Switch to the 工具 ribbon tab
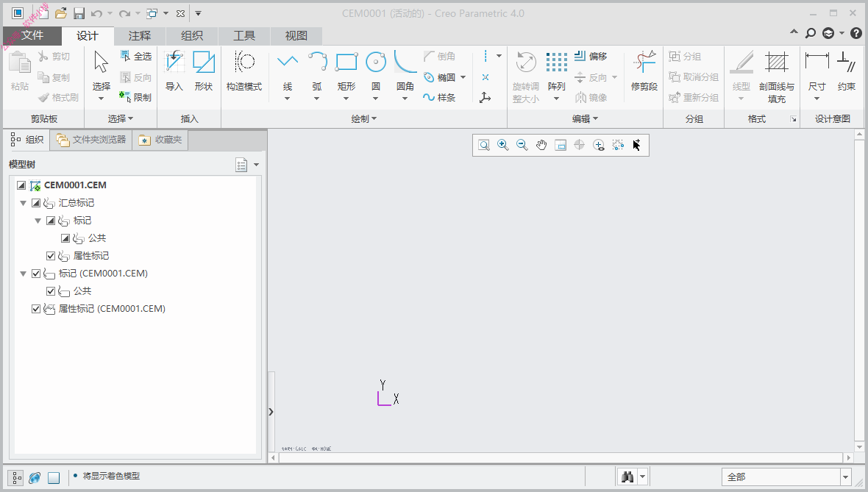Screen dimensions: 868x492 244,36
